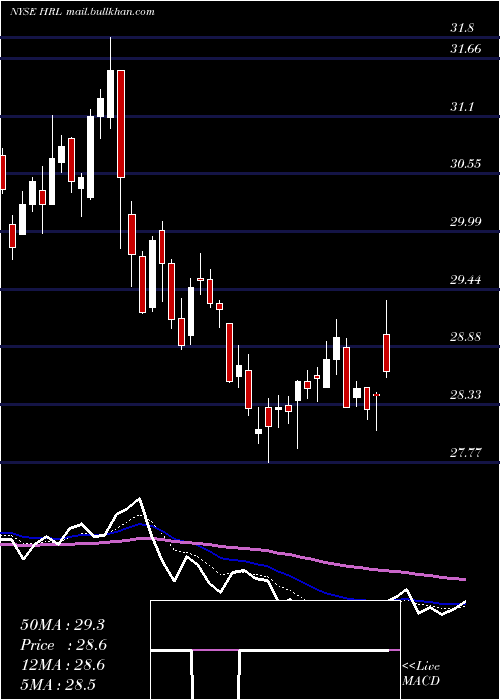Click the last red candlestick on the right
This screenshot has height=700, width=500.
pyautogui.click(x=387, y=353)
